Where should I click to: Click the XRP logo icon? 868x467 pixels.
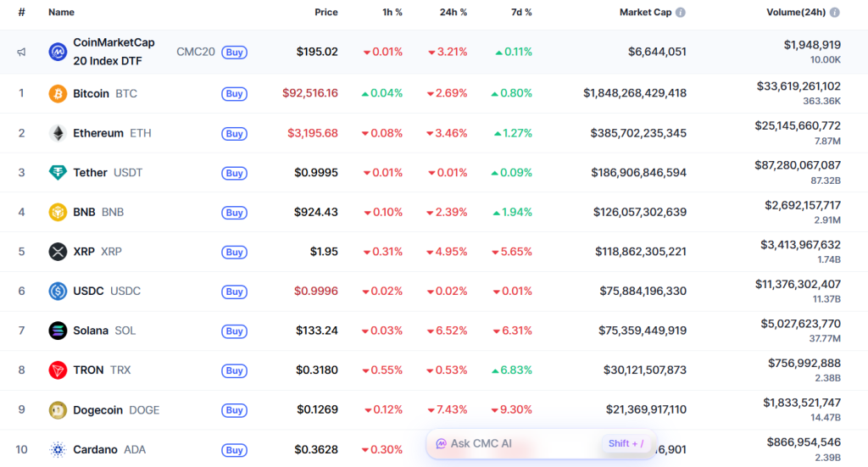point(58,252)
